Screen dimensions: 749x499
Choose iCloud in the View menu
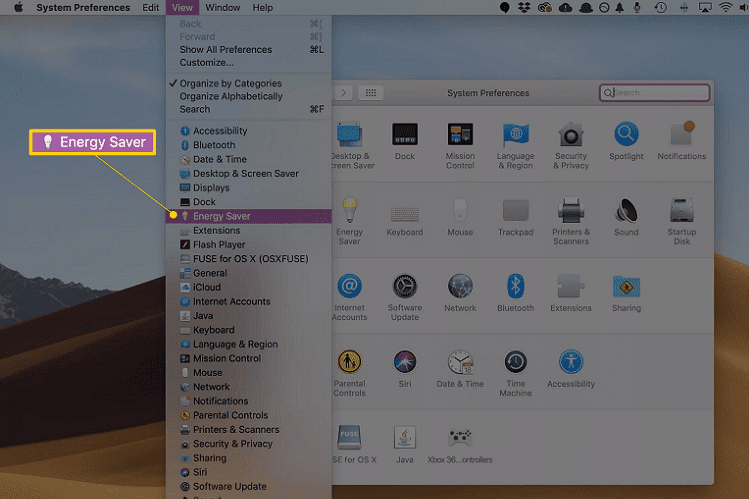coord(249,287)
